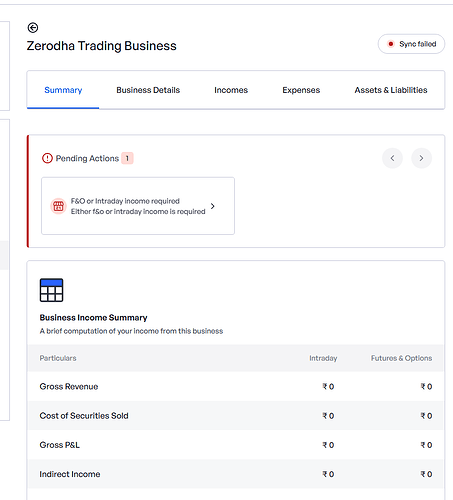
Task: Click the Gross Revenue row
Action: [236, 386]
